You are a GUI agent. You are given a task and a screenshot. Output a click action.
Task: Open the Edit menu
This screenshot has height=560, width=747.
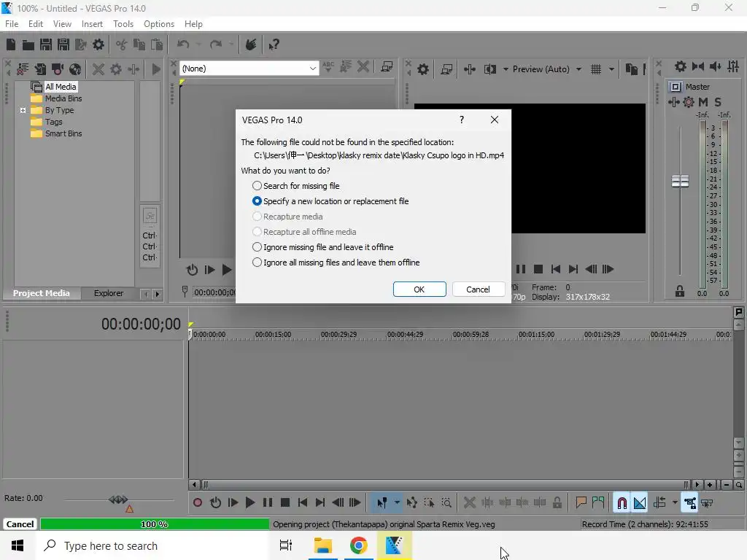(x=36, y=24)
